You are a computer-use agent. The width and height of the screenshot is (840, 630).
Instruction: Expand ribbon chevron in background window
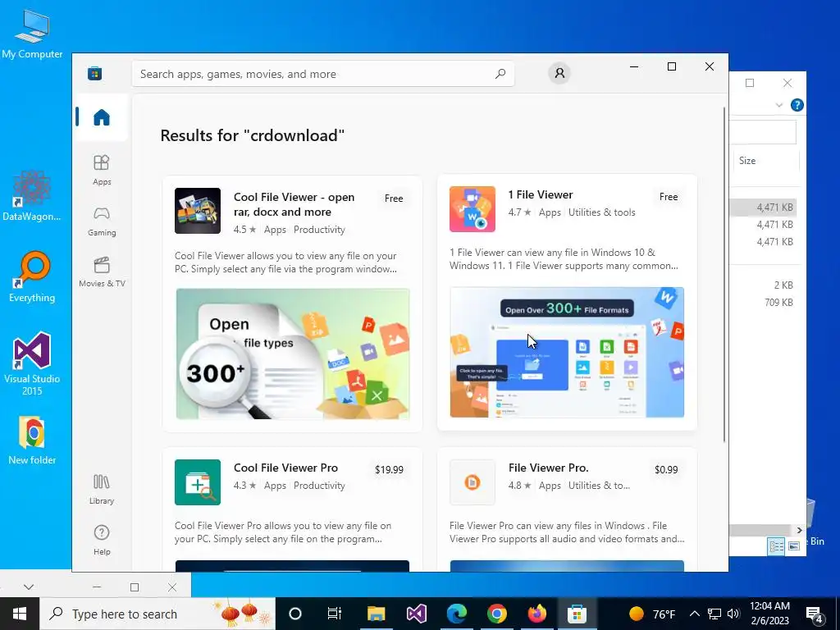(779, 105)
